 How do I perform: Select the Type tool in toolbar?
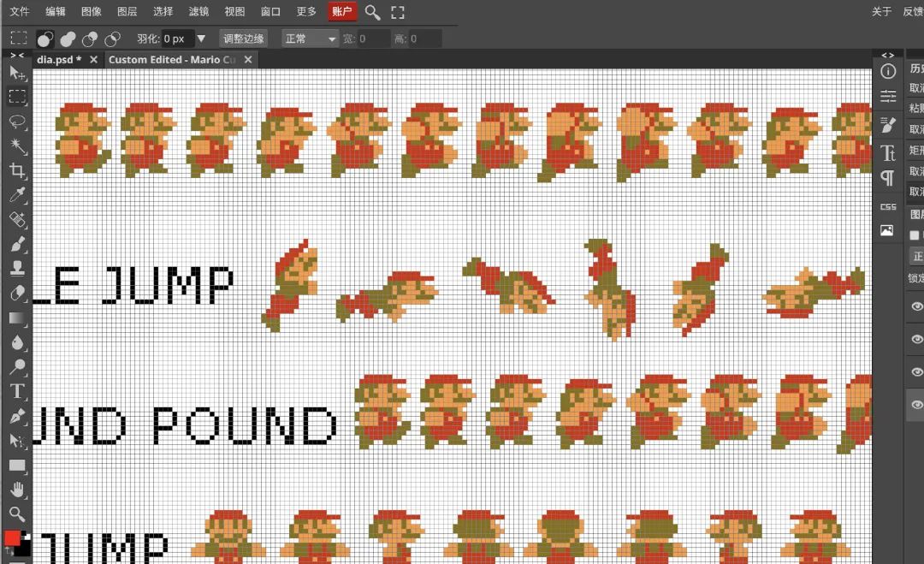click(x=17, y=391)
